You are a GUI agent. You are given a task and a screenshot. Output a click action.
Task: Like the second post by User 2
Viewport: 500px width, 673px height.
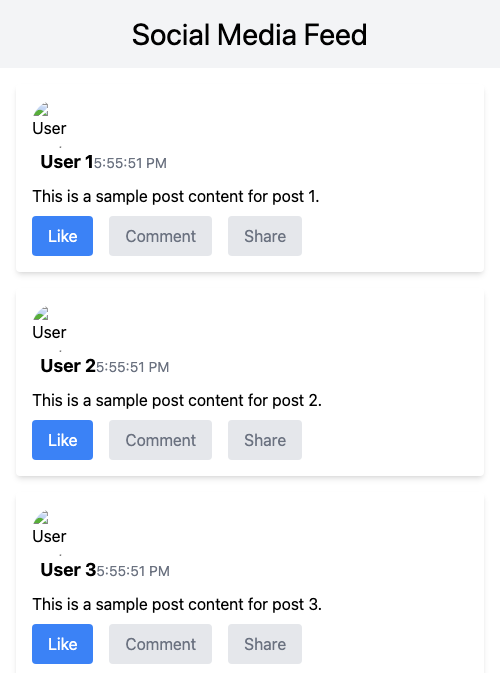pyautogui.click(x=62, y=440)
